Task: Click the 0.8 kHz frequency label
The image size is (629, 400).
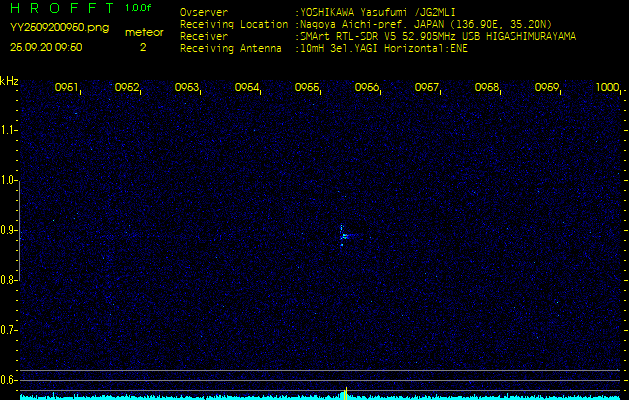Action: [8, 280]
